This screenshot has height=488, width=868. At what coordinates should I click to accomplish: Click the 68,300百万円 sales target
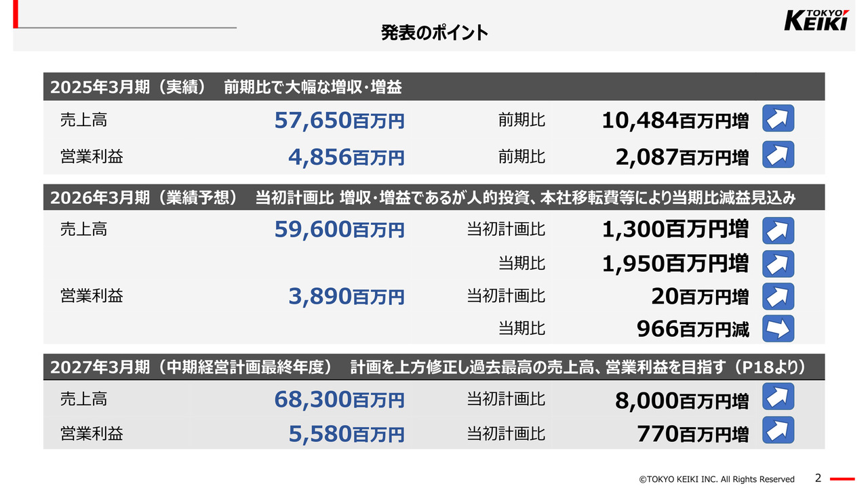click(339, 399)
